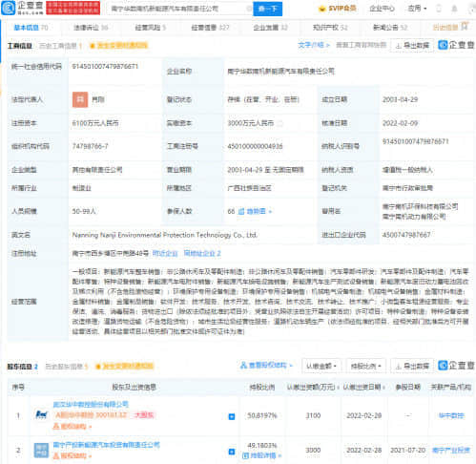Click the red certification banner beside logo
476x464 pixels.
click(x=72, y=8)
